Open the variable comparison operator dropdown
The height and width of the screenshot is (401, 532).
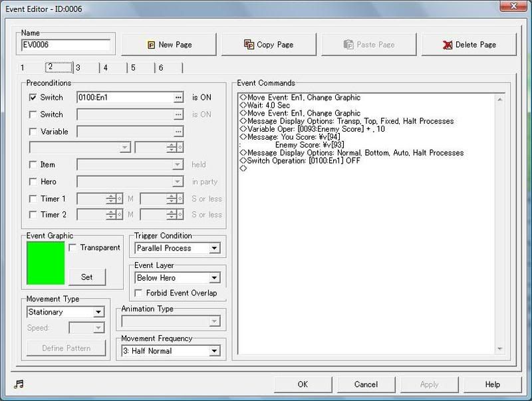click(x=80, y=148)
